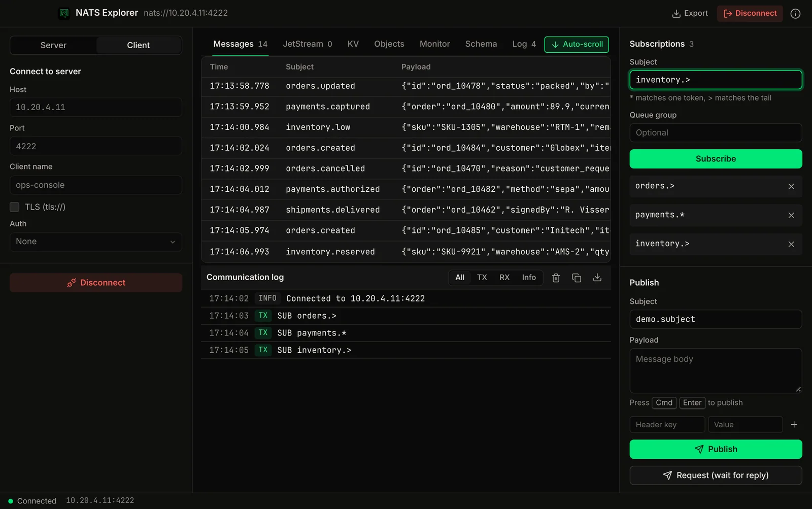Image resolution: width=812 pixels, height=509 pixels.
Task: Select the shipments.delivered message row
Action: [x=406, y=210]
